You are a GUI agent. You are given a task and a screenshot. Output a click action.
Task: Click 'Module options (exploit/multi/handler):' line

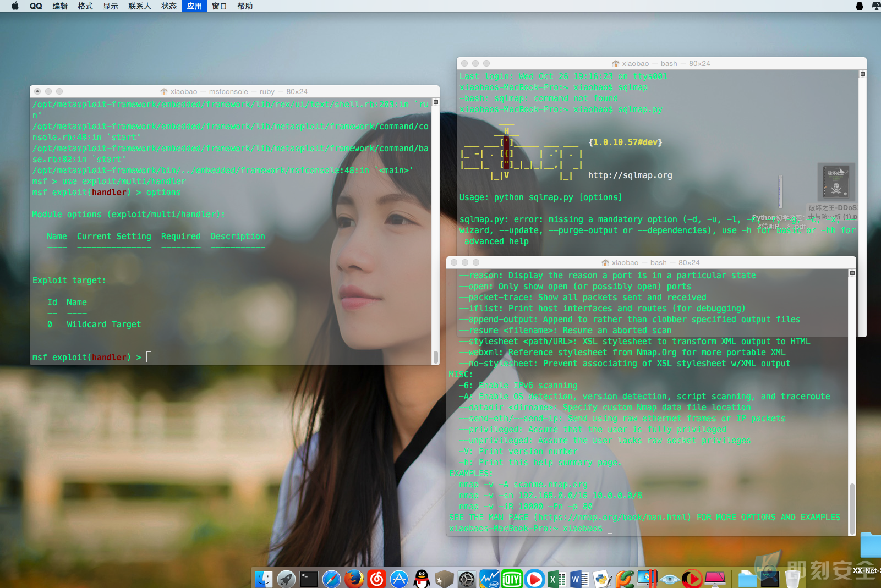129,215
